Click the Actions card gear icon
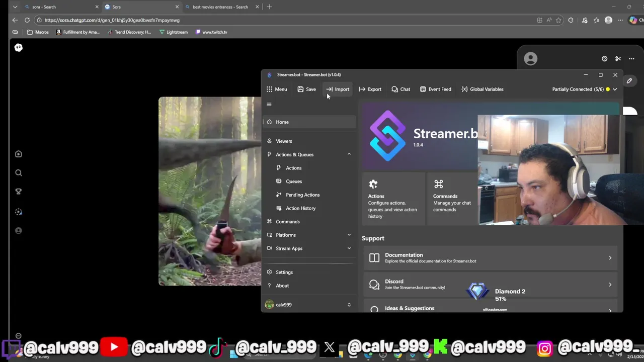Screen dimensions: 644x362 pos(373,184)
